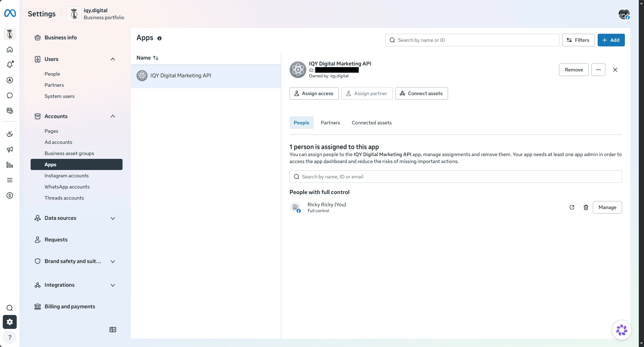Expand the Integrations section

(x=113, y=285)
